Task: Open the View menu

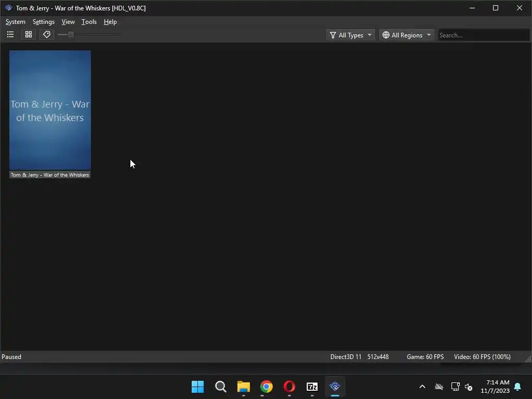Action: point(68,22)
